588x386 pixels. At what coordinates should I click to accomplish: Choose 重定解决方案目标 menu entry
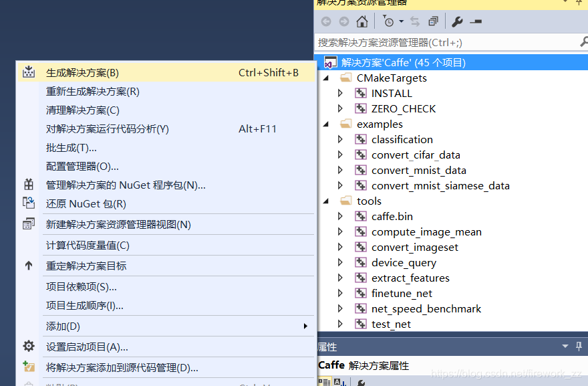pos(166,266)
